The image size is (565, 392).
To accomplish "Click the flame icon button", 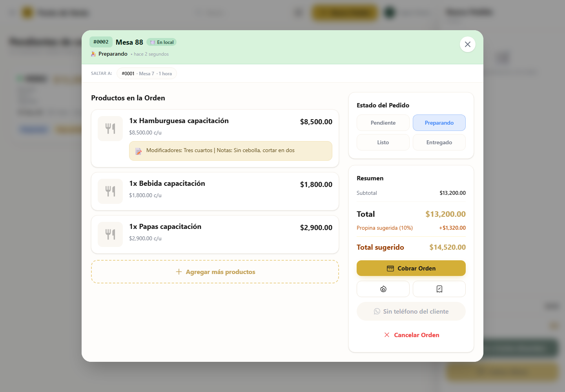I will pos(383,289).
